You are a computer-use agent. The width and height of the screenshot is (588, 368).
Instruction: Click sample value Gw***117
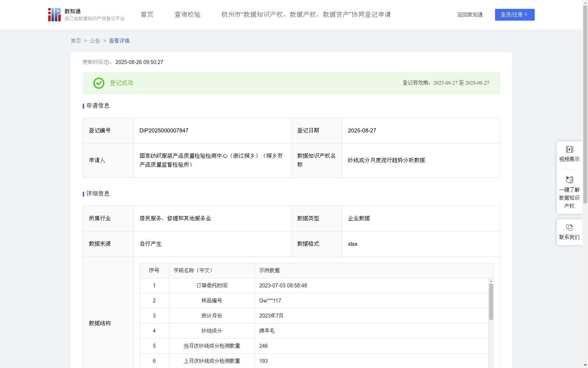click(270, 301)
